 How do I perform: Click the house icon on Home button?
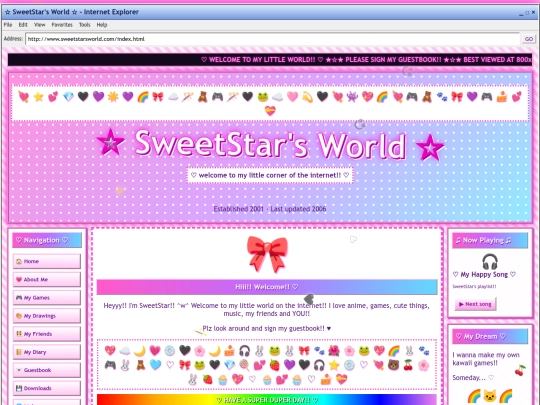pos(19,261)
